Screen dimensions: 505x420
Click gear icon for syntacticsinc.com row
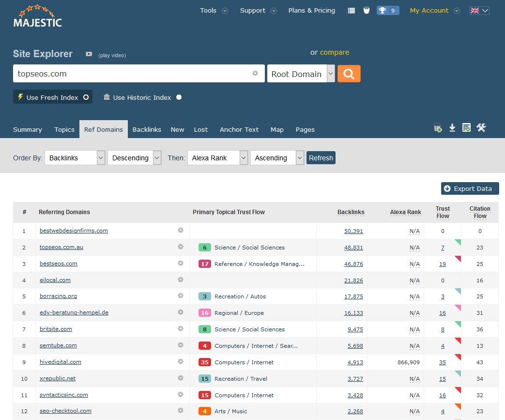click(181, 394)
